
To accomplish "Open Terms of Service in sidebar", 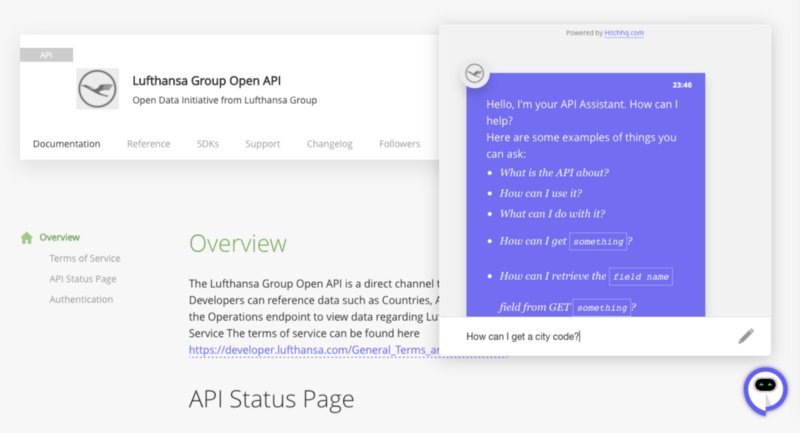I will (x=85, y=258).
